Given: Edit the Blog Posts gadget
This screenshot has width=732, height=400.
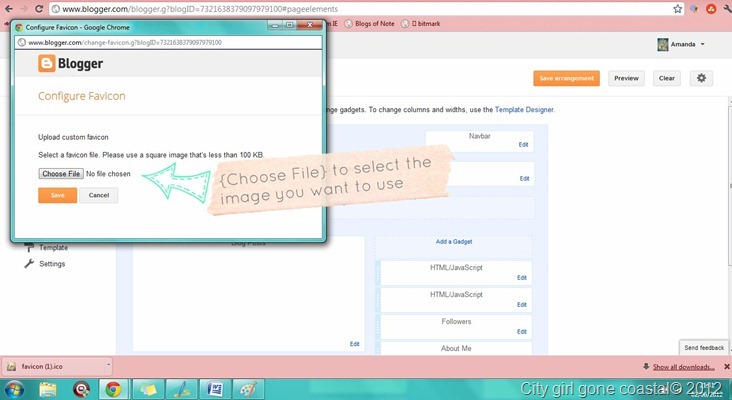Looking at the screenshot, I should click(354, 344).
